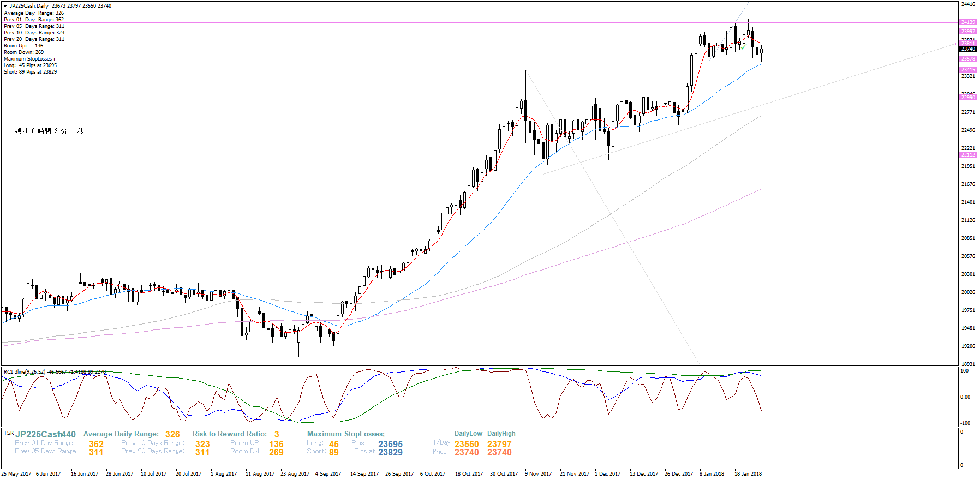Image resolution: width=980 pixels, height=480 pixels.
Task: Click '23 Aug 2017' on the time axis
Action: [295, 474]
